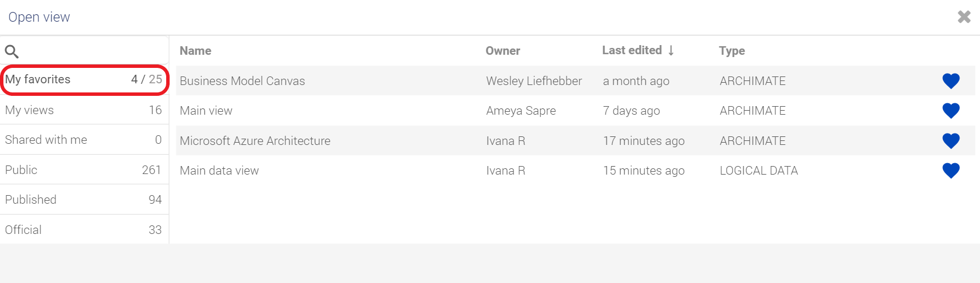Image resolution: width=980 pixels, height=283 pixels.
Task: Select My favorites category
Action: click(84, 80)
